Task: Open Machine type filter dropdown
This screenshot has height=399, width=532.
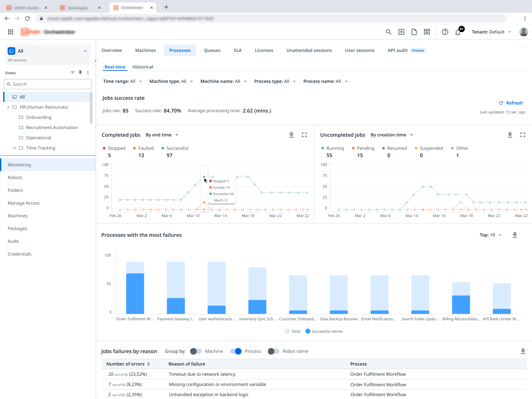Action: 171,81
